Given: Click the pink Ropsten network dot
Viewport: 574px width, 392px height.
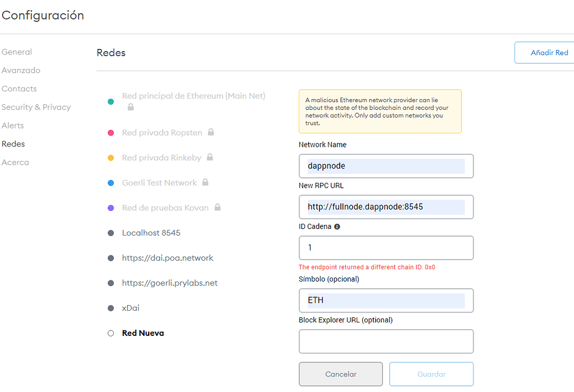Looking at the screenshot, I should tap(112, 132).
